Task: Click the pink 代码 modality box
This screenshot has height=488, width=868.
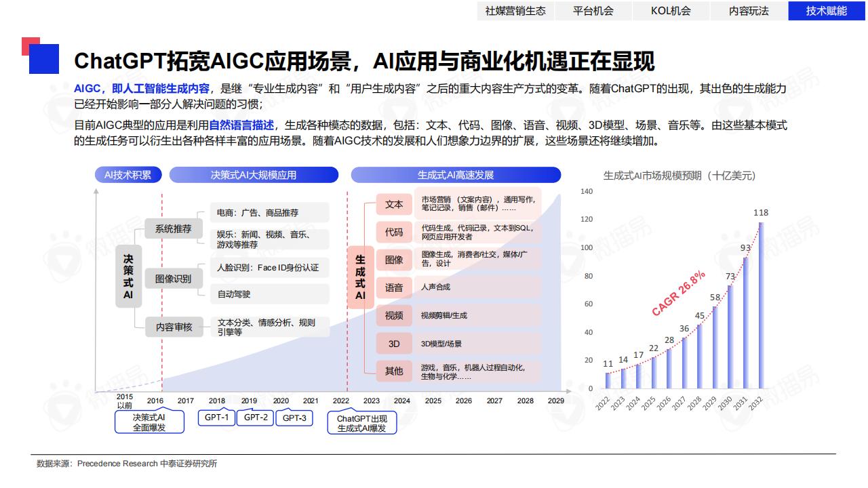Action: (x=394, y=232)
